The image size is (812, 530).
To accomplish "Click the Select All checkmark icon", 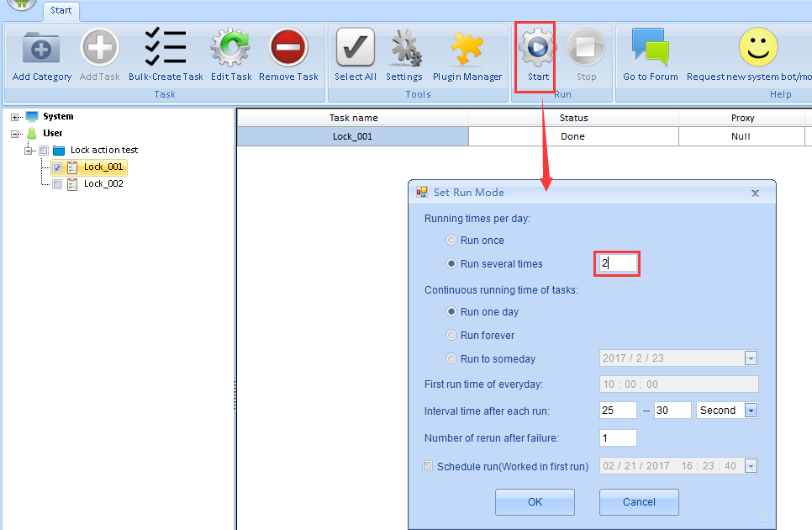I will (x=355, y=48).
